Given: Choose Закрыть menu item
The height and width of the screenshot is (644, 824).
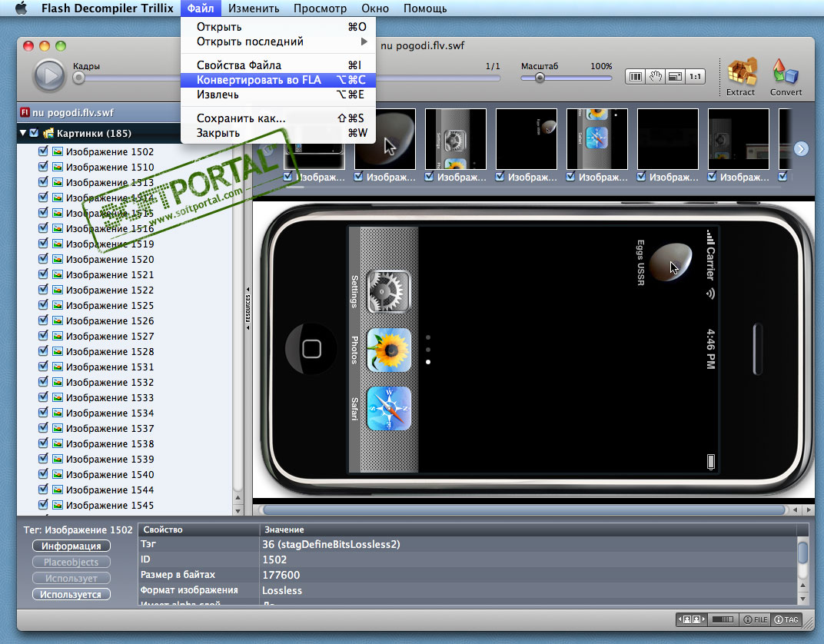Looking at the screenshot, I should click(278, 133).
